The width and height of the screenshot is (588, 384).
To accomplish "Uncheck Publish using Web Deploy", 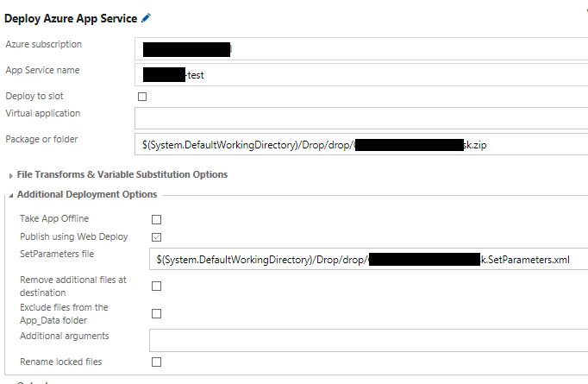I will (156, 236).
